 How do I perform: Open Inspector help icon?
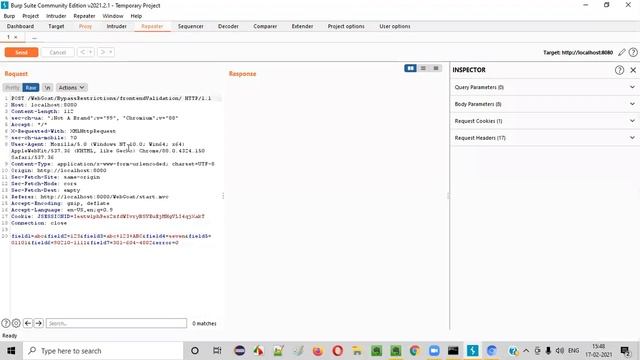click(619, 70)
